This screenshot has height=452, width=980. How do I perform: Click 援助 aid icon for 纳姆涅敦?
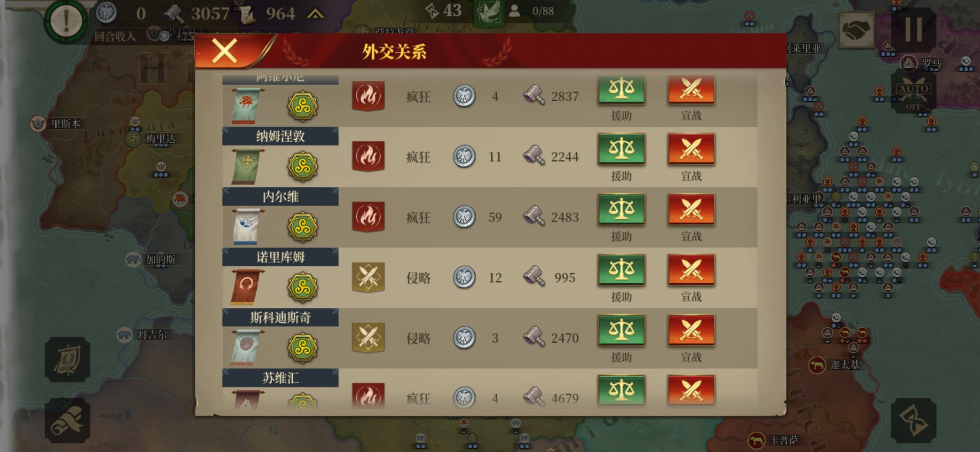pos(621,149)
